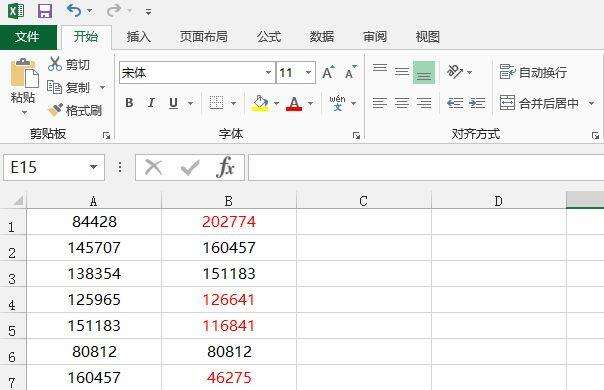Switch to the 插入 (Insert) tab
Screen dimensions: 604x390
(x=139, y=37)
